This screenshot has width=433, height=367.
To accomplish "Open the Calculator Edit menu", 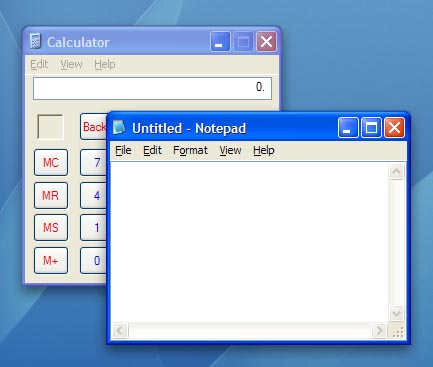I will click(x=39, y=64).
